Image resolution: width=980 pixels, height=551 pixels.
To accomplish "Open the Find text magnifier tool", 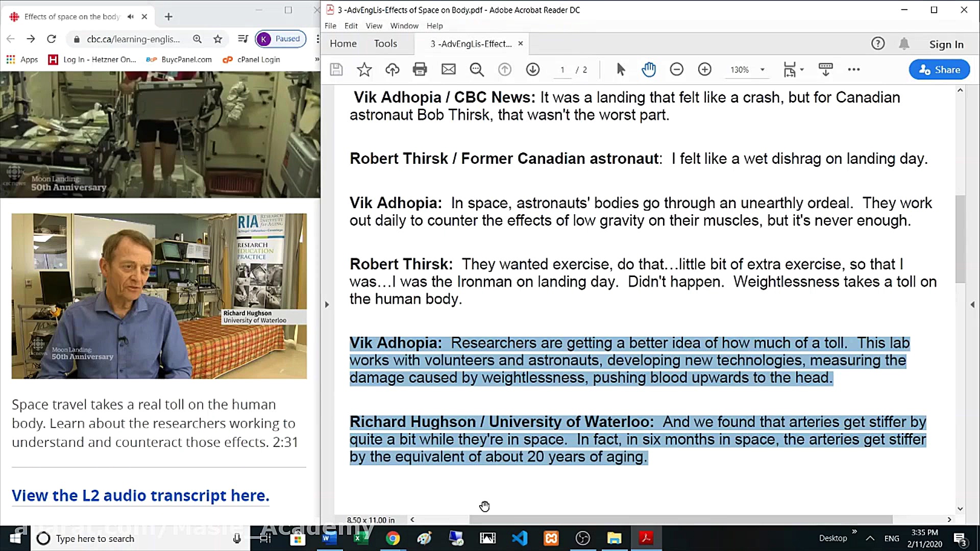I will pos(476,69).
